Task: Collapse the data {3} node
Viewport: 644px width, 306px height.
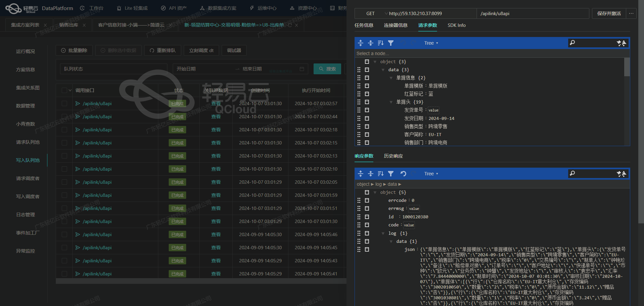Action: pyautogui.click(x=383, y=70)
